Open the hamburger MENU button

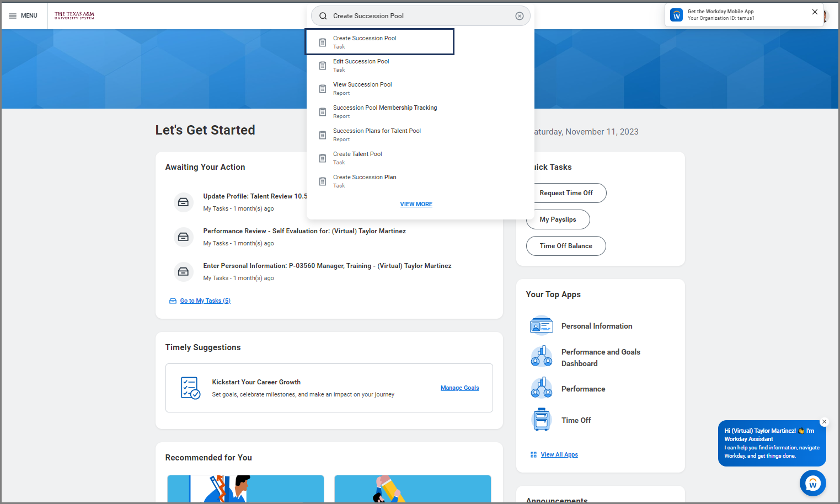coord(23,16)
